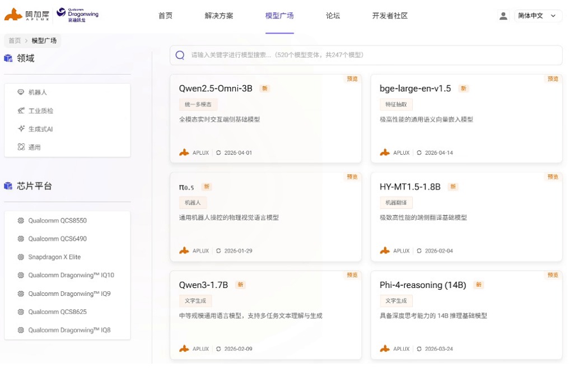This screenshot has height=381, width=588.
Task: Click APLUX logo icon on Phi-4-reasoning card
Action: [385, 349]
